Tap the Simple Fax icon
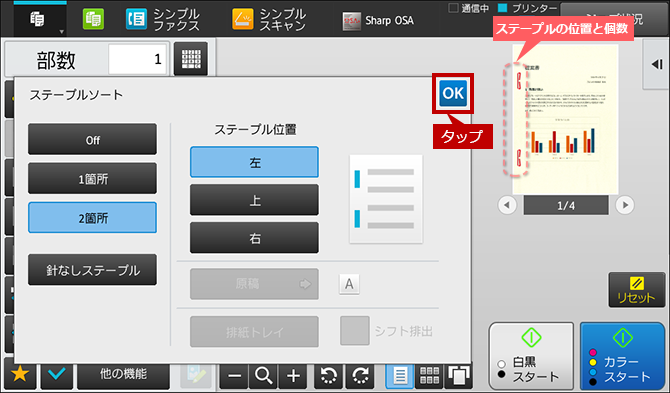Viewport: 670px width, 393px height. (136, 20)
